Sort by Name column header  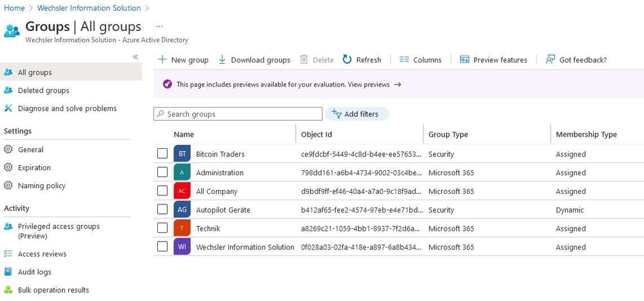click(x=184, y=134)
